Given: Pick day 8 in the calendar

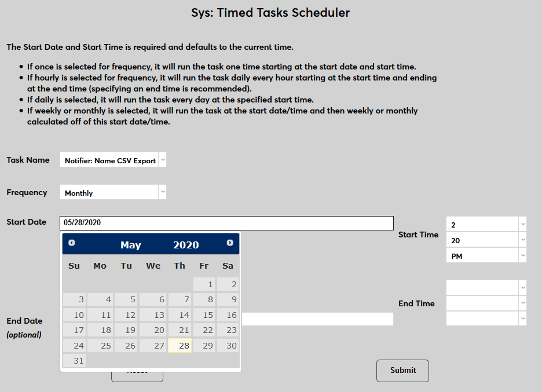Looking at the screenshot, I should click(204, 299).
